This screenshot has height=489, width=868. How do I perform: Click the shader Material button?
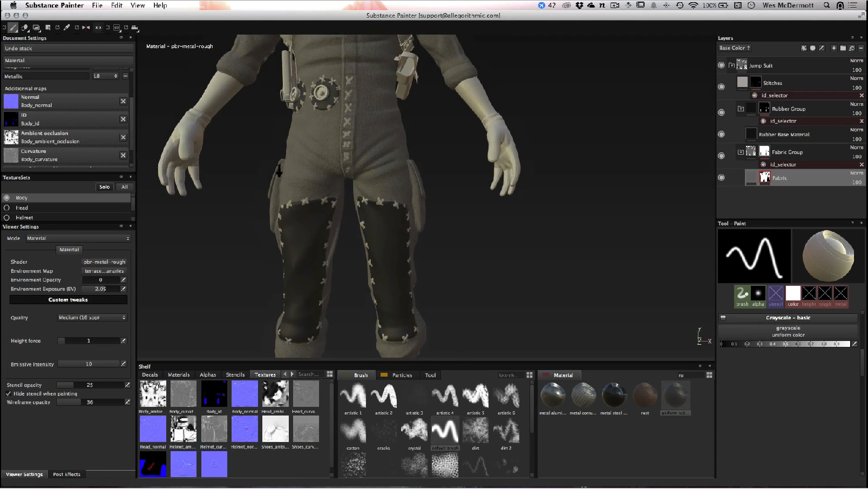69,250
